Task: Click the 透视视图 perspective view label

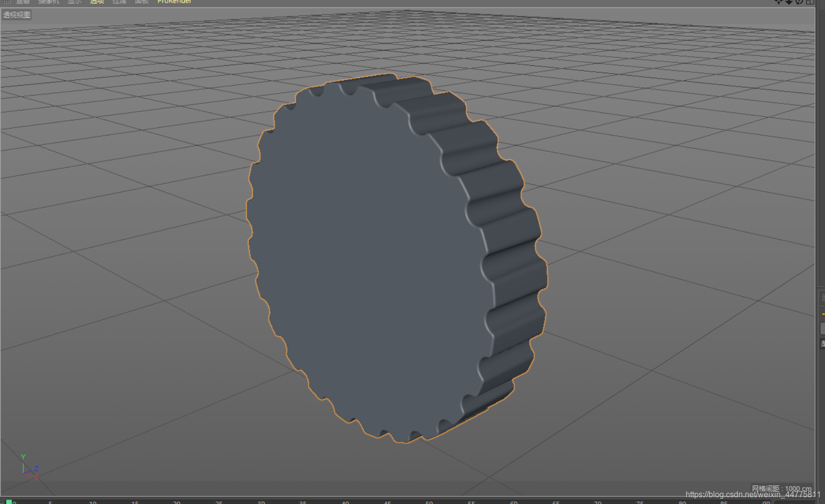Action: tap(17, 15)
